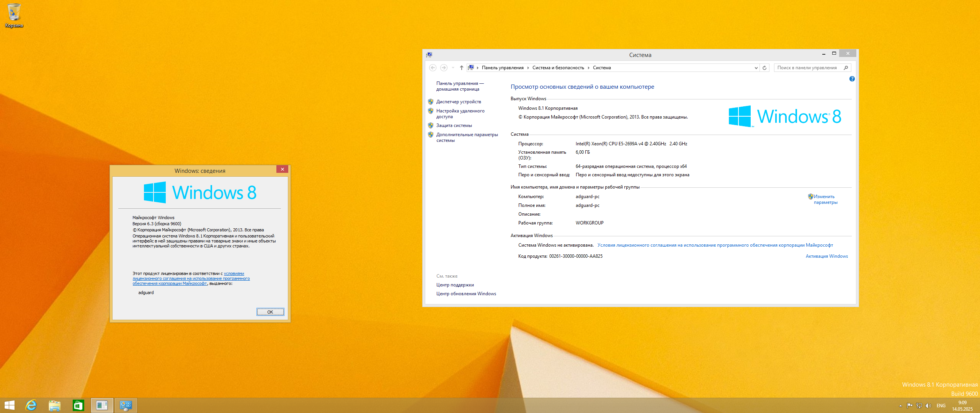Switch to the winver taskbar button

click(102, 405)
